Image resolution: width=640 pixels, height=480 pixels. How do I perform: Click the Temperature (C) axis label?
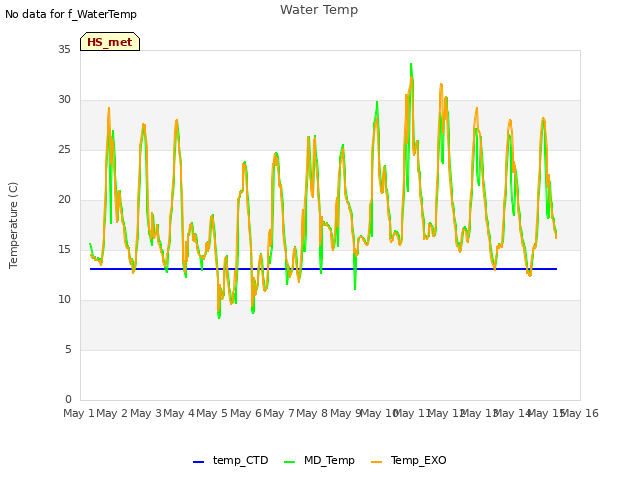click(x=13, y=225)
